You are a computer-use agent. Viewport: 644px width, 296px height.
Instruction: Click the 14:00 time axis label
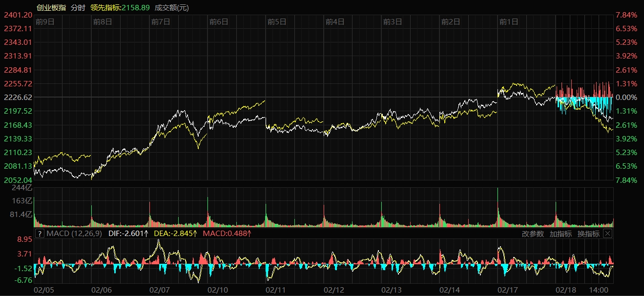point(599,290)
